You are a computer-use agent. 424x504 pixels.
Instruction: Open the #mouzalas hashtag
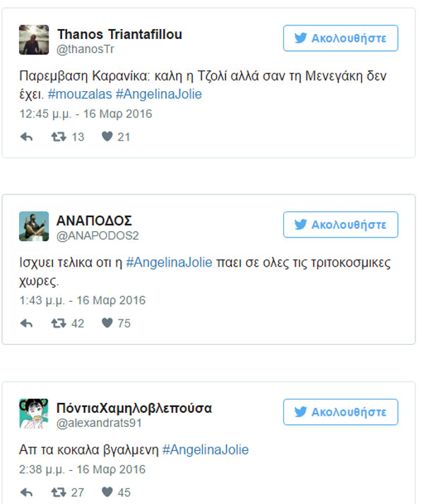80,95
